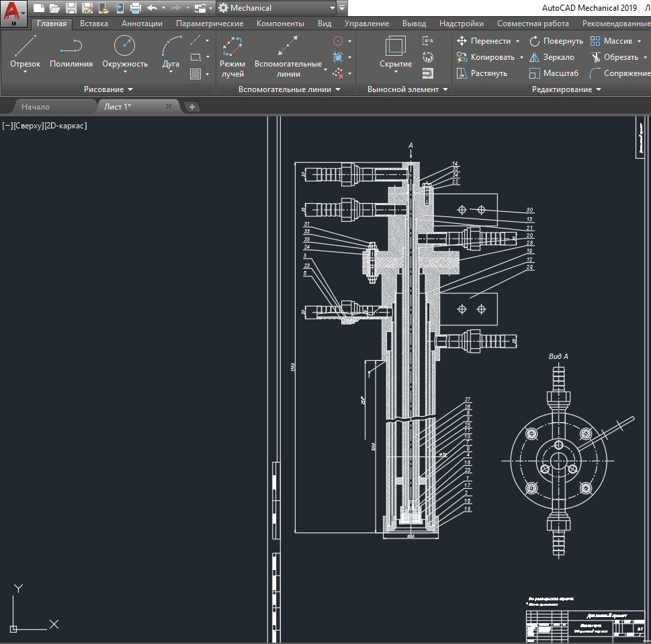Select the Полилиния polyline tool

[x=71, y=47]
